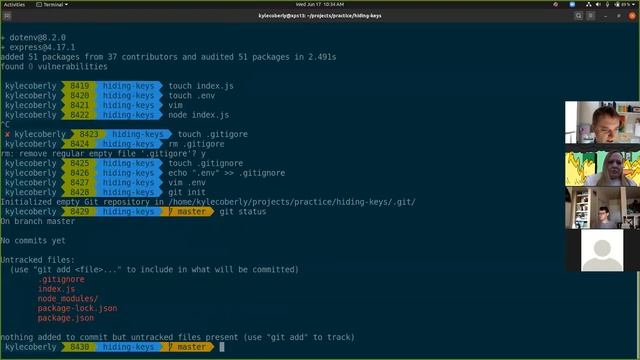
Task: Click the 'touch .env' command
Action: 191,96
